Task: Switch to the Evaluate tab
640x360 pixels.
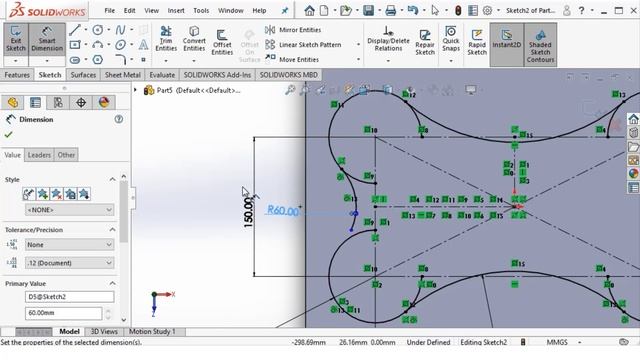Action: tap(162, 75)
